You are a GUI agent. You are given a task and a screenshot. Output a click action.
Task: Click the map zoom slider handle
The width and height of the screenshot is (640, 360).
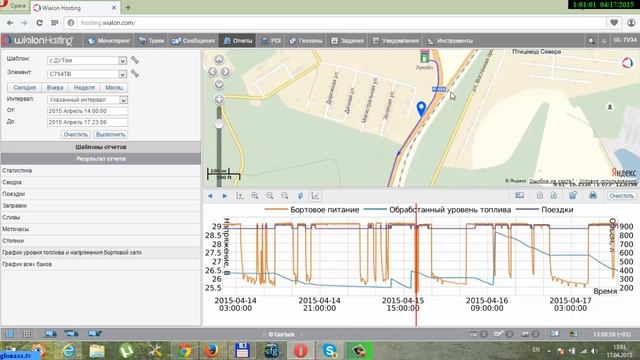pos(219,124)
